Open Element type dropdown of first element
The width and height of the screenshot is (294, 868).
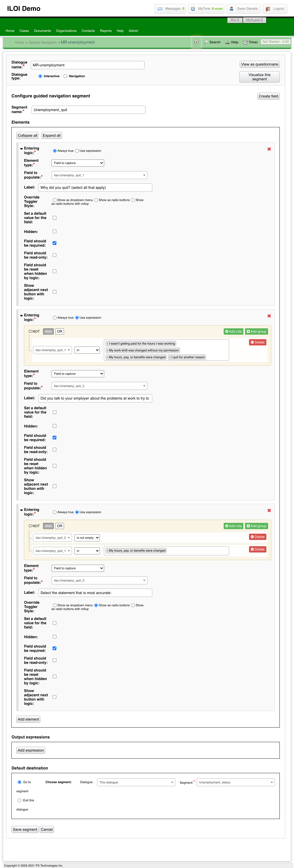point(78,163)
